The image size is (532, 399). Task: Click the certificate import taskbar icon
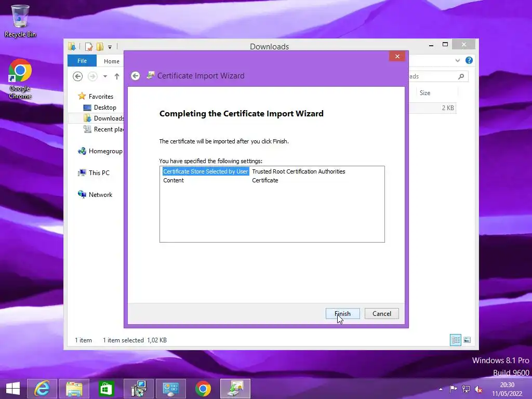click(235, 389)
